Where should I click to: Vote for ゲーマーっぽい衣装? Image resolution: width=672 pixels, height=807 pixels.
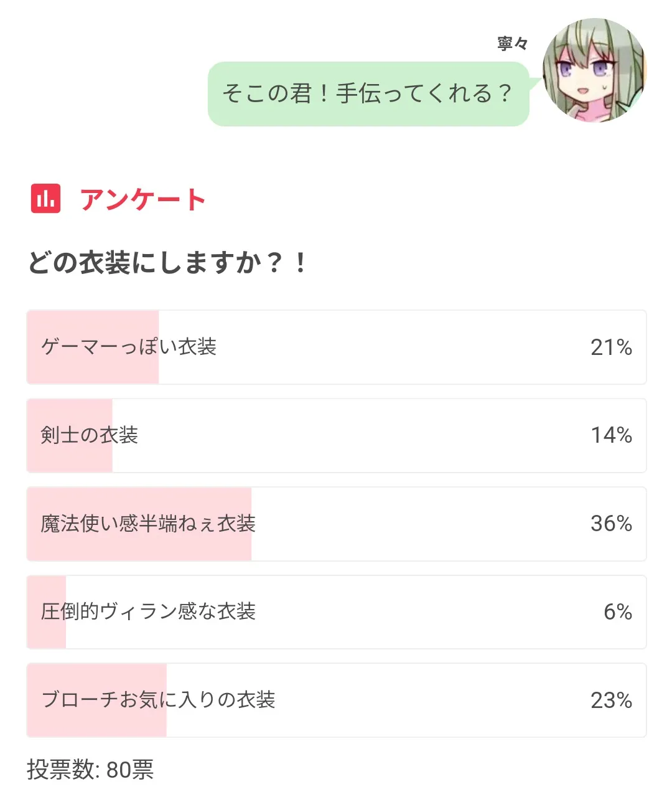point(336,347)
